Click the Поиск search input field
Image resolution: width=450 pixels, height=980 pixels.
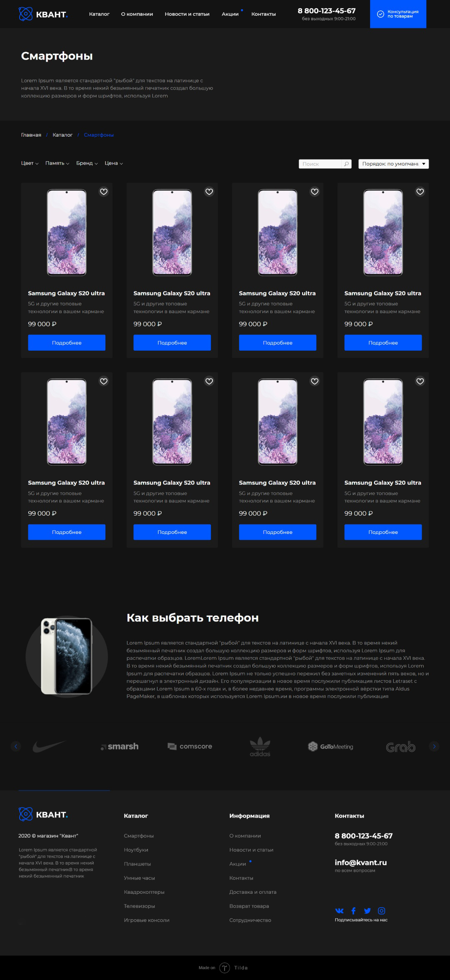click(320, 164)
